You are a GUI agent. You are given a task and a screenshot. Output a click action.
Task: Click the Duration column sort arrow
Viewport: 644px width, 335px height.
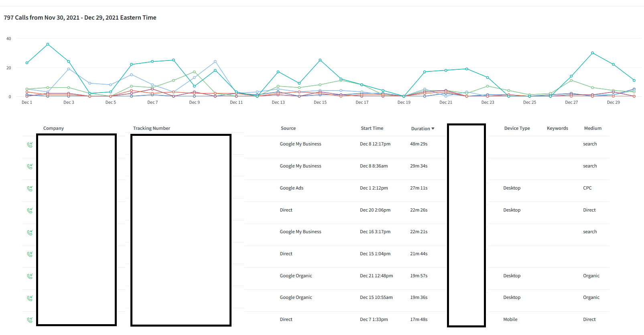[x=433, y=129]
